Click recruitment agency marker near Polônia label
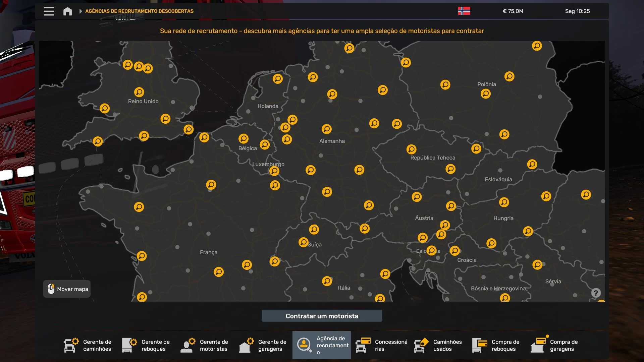This screenshot has height=362, width=644. 485,94
